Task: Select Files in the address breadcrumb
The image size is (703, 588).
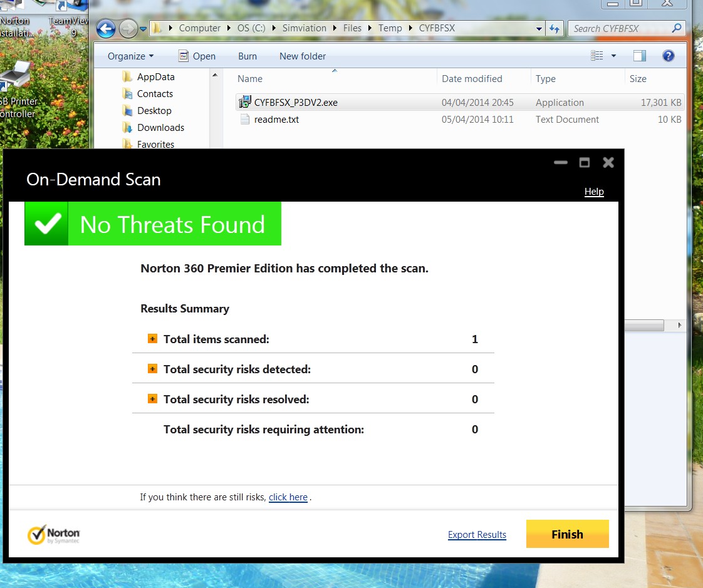Action: point(352,28)
